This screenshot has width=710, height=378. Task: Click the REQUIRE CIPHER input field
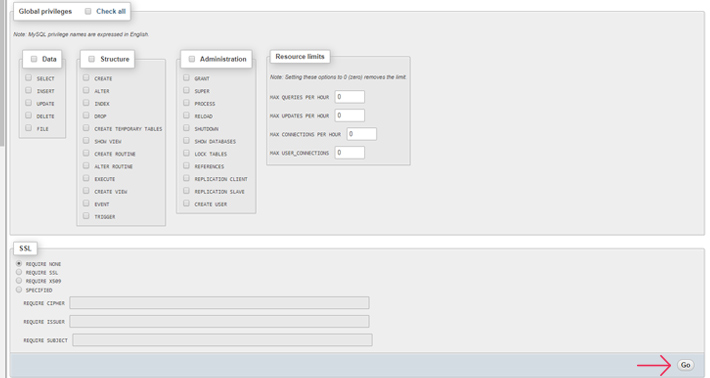219,303
